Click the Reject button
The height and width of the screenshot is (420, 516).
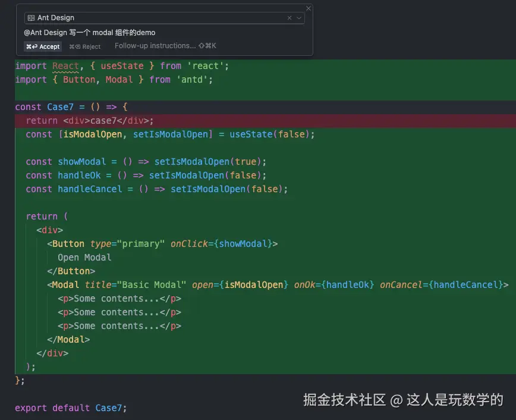coord(84,47)
